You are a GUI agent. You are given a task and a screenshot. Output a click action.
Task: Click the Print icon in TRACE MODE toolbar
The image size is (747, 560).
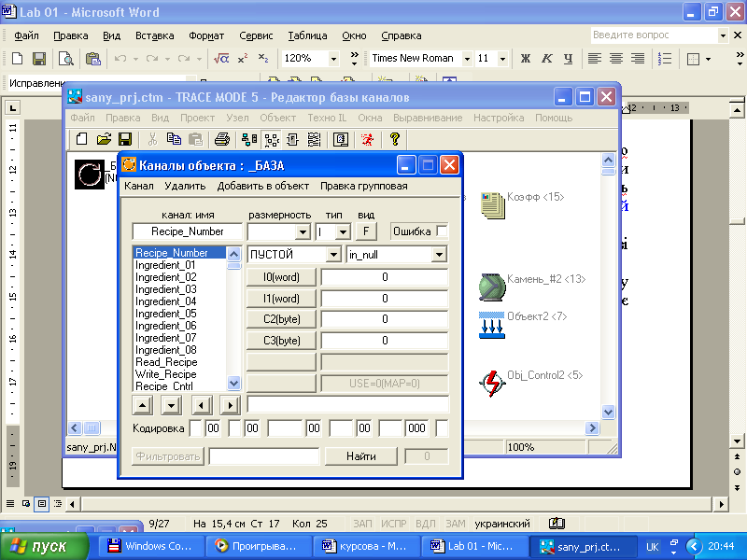(222, 139)
